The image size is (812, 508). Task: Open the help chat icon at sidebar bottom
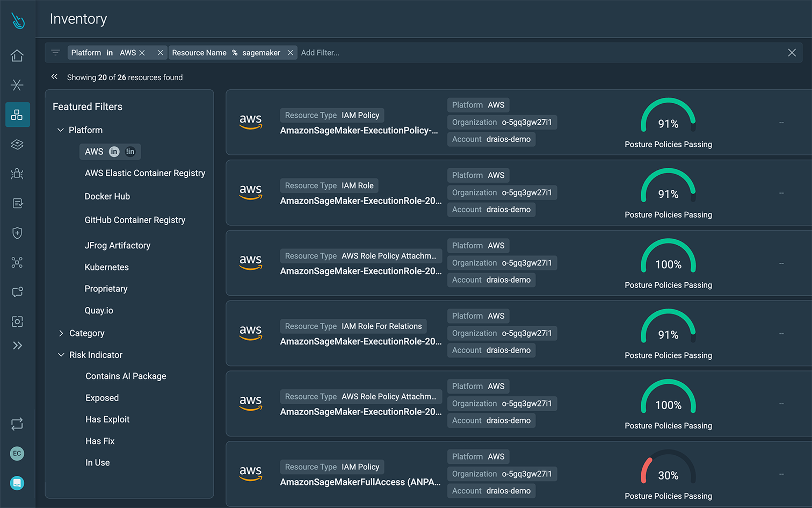[x=17, y=483]
